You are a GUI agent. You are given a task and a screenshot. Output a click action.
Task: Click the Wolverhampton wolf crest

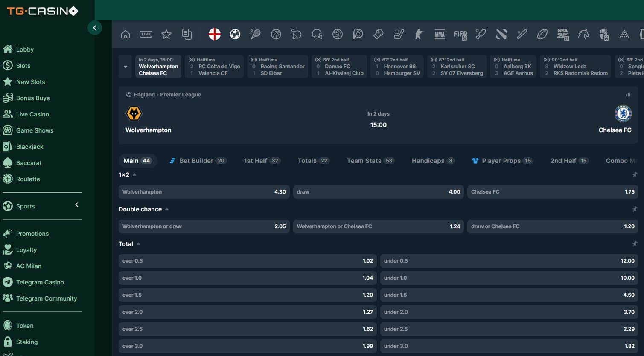click(134, 113)
